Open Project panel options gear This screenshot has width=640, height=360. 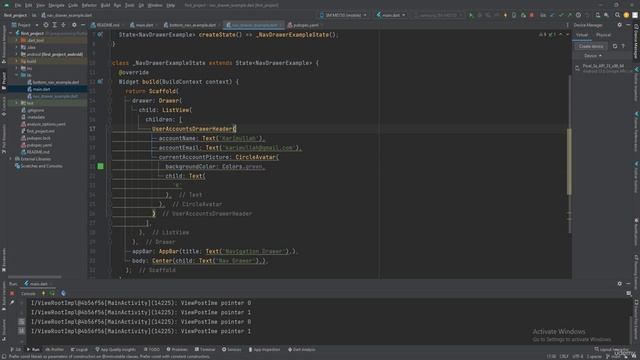click(74, 25)
